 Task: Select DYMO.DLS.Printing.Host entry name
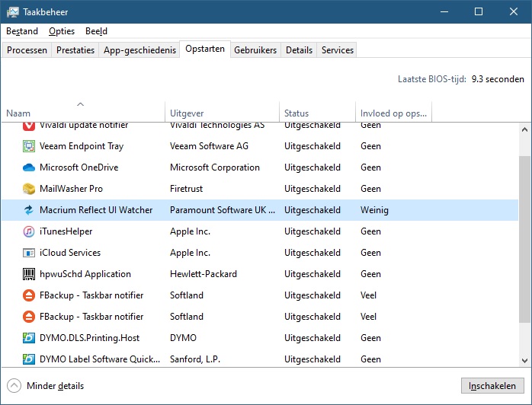click(x=90, y=338)
